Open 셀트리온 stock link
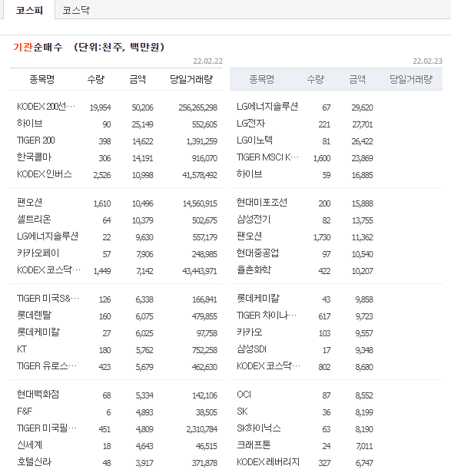 coord(34,219)
